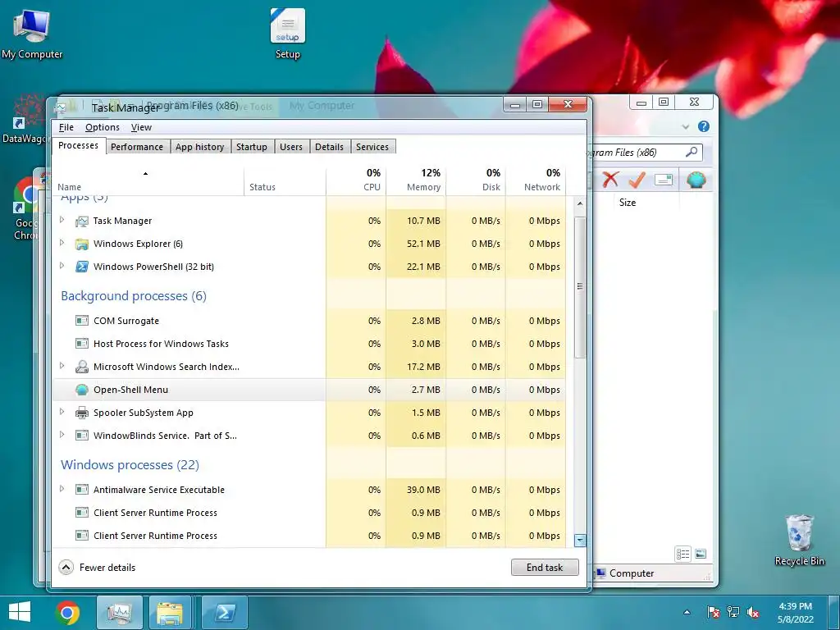Switch to the Services tab
This screenshot has width=840, height=630.
(x=372, y=147)
